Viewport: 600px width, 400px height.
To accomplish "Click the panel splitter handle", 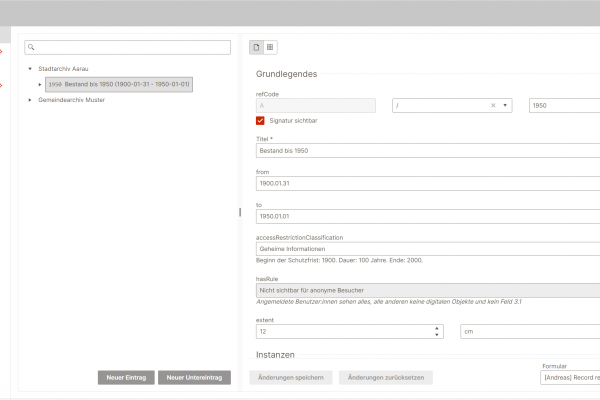I will pos(240,212).
